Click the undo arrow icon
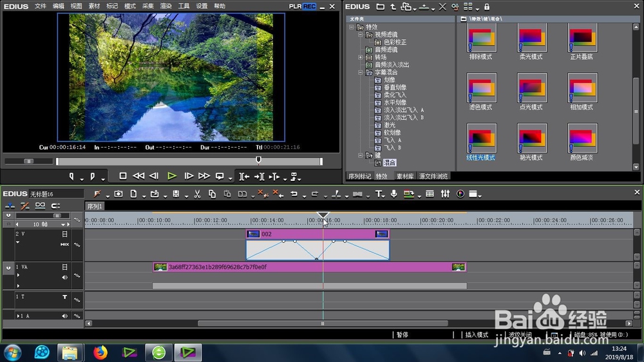 point(294,194)
